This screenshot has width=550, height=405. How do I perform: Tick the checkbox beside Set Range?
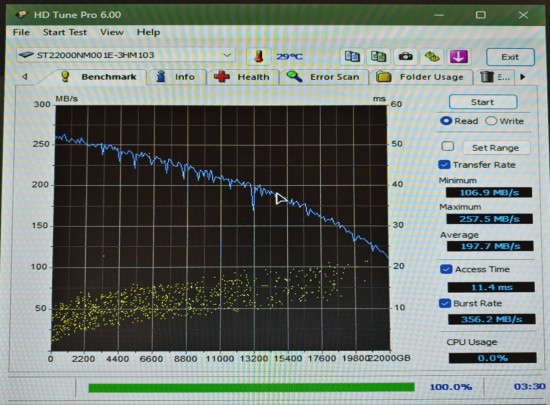448,146
